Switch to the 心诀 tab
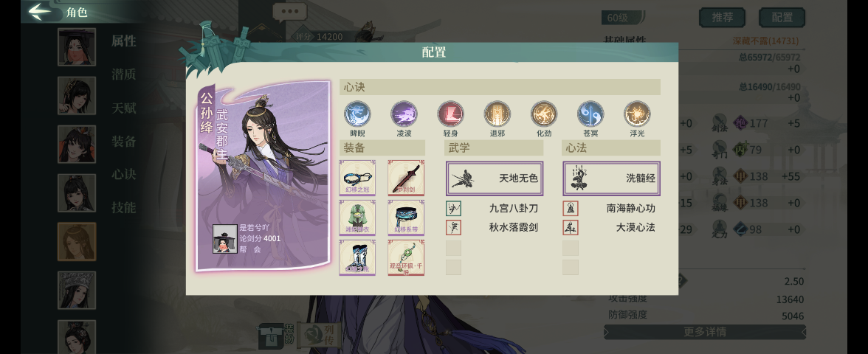This screenshot has height=354, width=868. point(123,174)
